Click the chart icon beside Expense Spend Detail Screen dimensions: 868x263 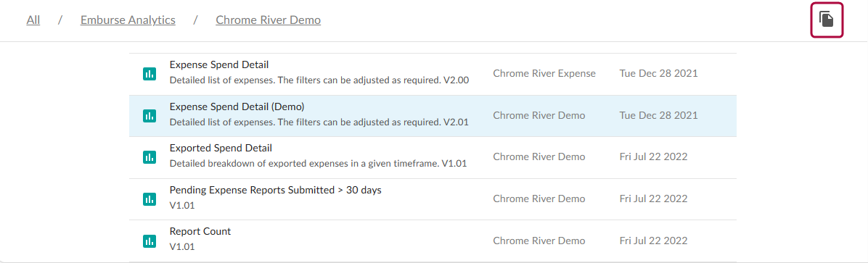click(x=149, y=73)
